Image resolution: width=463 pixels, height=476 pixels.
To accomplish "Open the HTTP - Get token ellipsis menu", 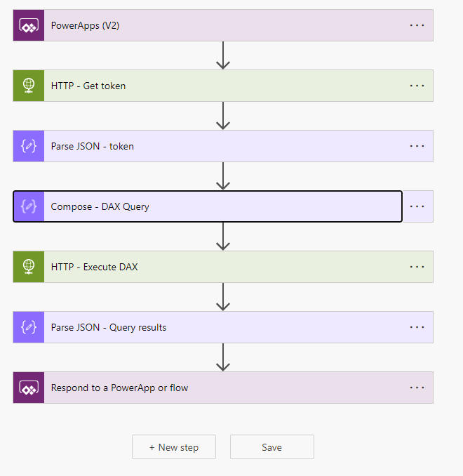I will coord(417,86).
